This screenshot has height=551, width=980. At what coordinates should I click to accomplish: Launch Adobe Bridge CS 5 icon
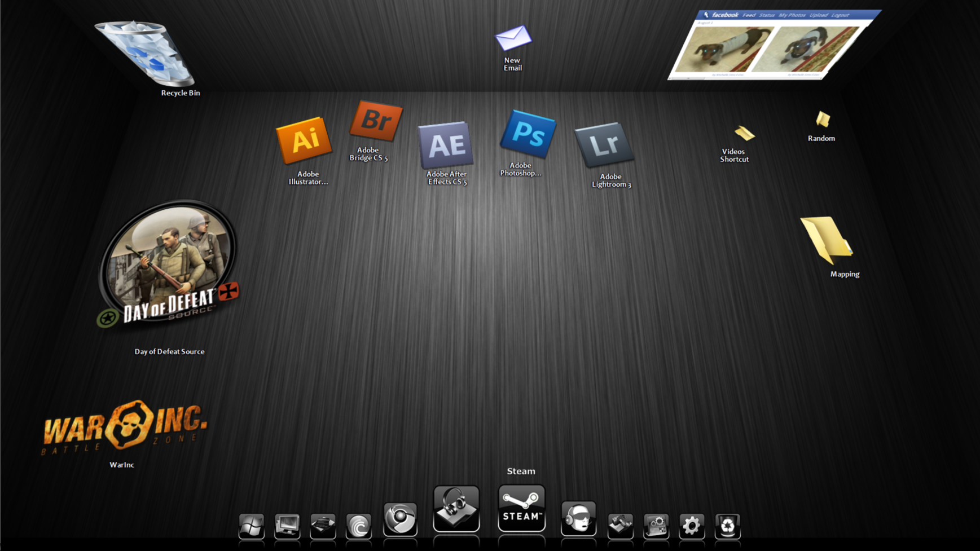[x=376, y=120]
